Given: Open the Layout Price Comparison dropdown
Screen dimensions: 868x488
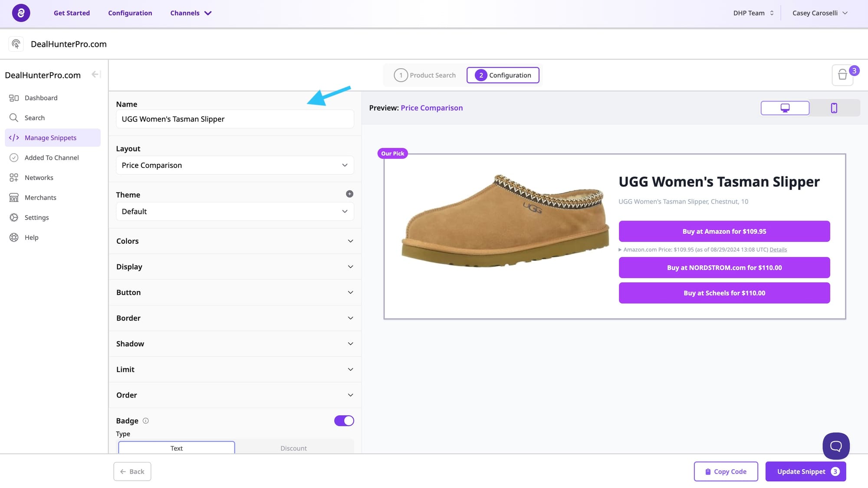Looking at the screenshot, I should tap(235, 165).
